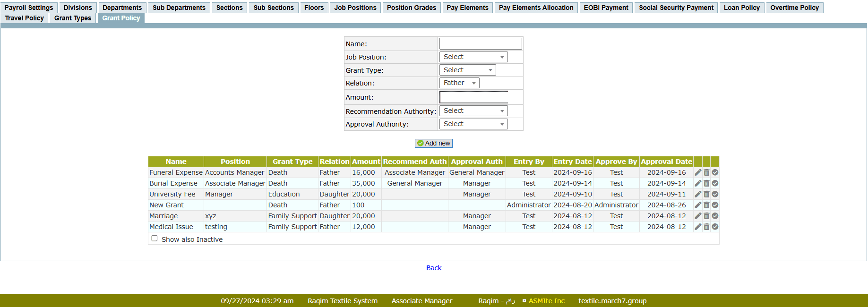Edit the New Grant row
868x307 pixels.
(x=698, y=205)
